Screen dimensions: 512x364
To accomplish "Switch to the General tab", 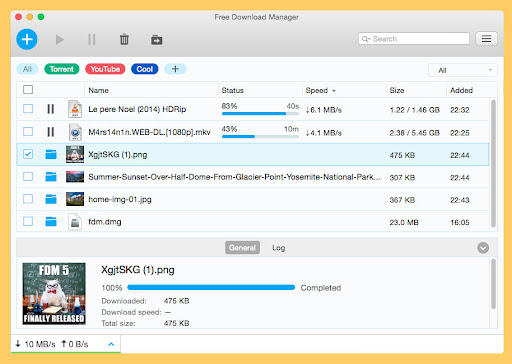I will [x=242, y=248].
